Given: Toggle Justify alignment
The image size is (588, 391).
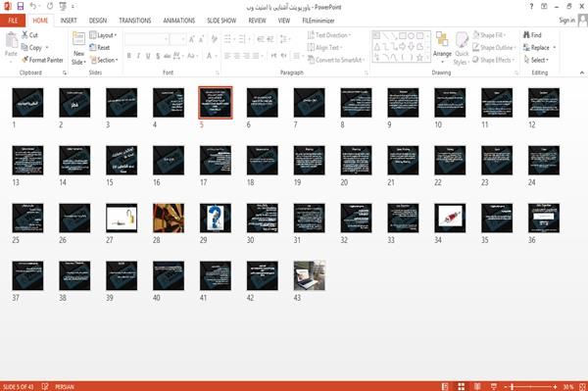Looking at the screenshot, I should pyautogui.click(x=256, y=56).
